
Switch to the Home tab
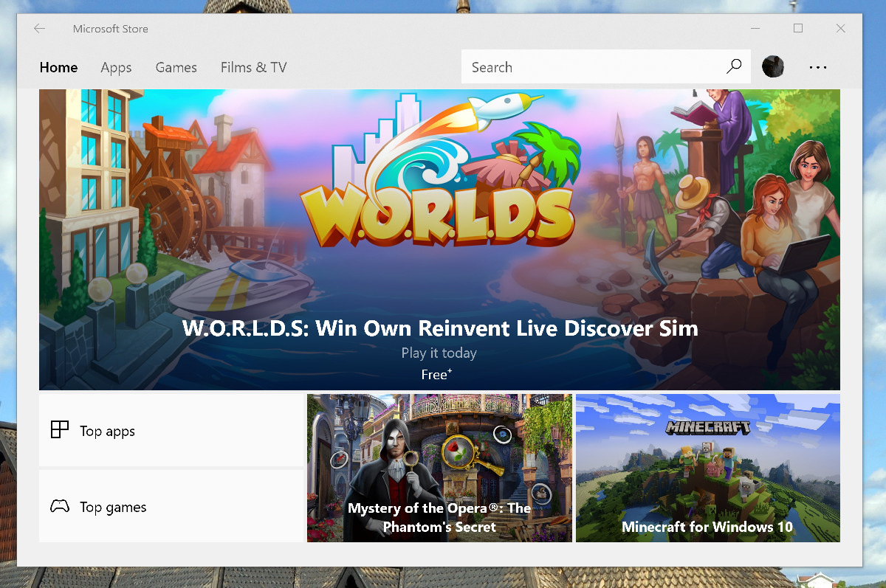pyautogui.click(x=58, y=67)
